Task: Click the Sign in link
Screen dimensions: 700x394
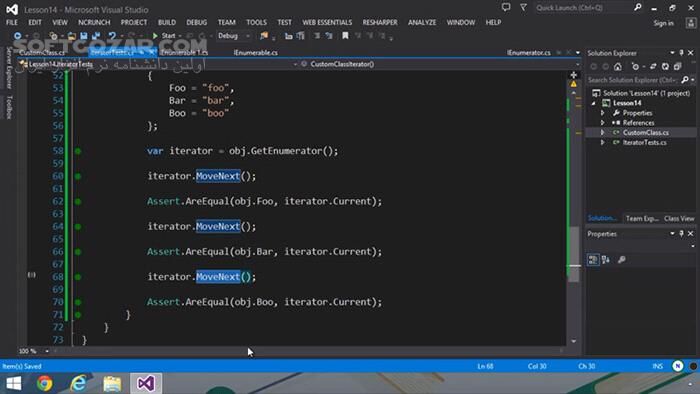Action: 663,23
